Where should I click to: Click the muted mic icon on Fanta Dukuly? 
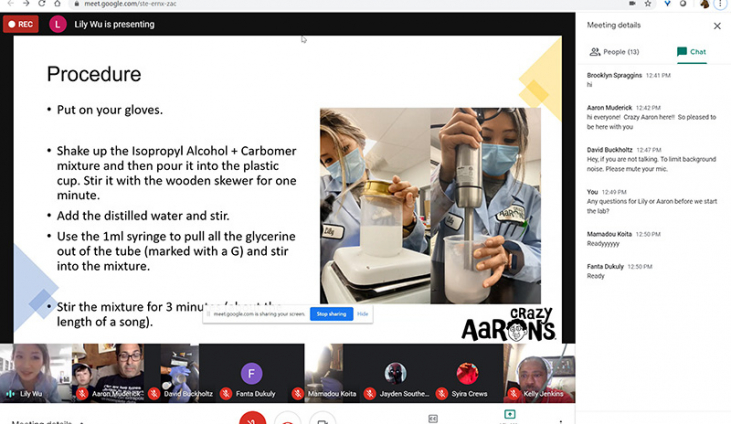click(227, 394)
